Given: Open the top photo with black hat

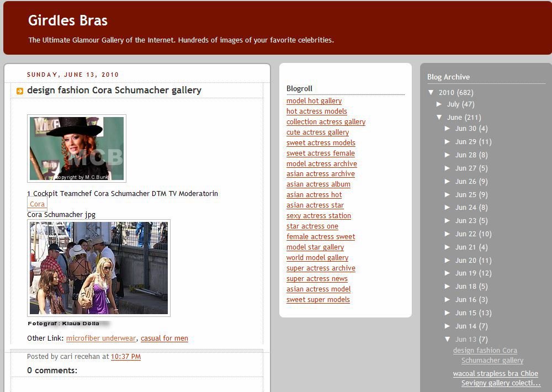Looking at the screenshot, I should (x=76, y=148).
